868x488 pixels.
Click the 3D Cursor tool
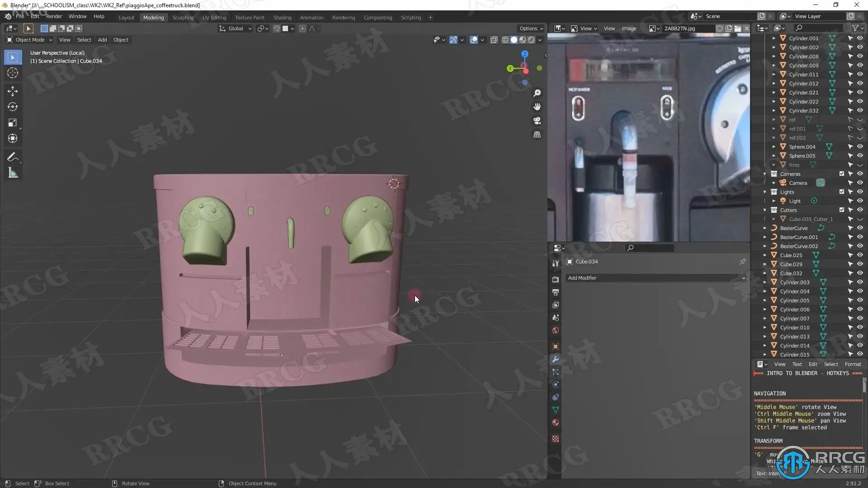(x=13, y=73)
